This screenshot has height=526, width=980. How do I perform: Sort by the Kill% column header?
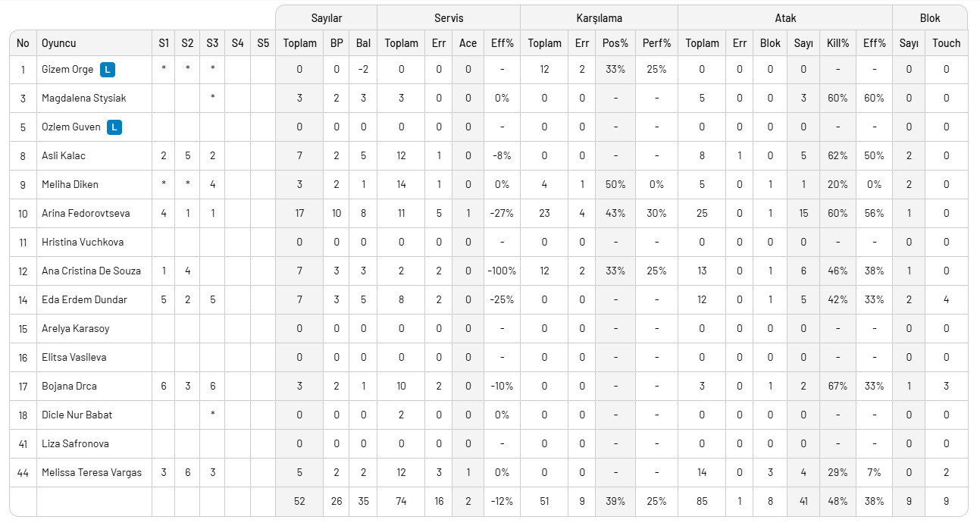pyautogui.click(x=838, y=43)
